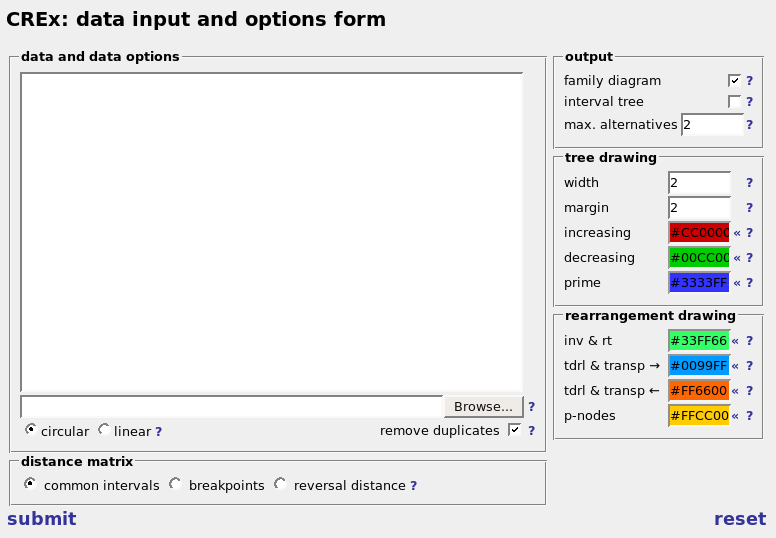Open the « color picker for prime

(x=737, y=283)
